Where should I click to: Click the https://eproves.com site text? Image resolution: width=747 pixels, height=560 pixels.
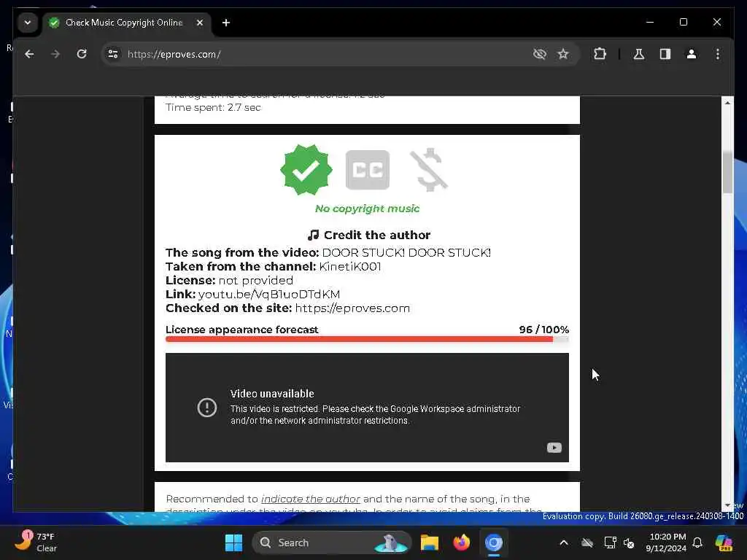[x=352, y=308]
